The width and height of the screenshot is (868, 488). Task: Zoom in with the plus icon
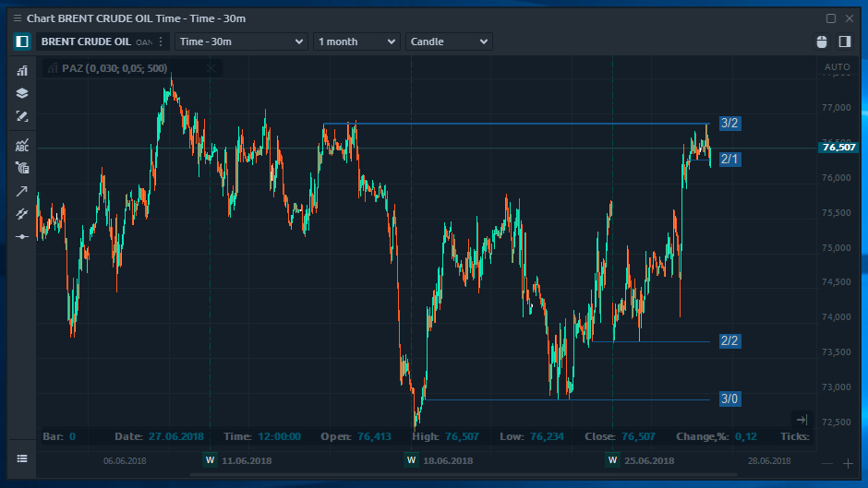pos(848,464)
